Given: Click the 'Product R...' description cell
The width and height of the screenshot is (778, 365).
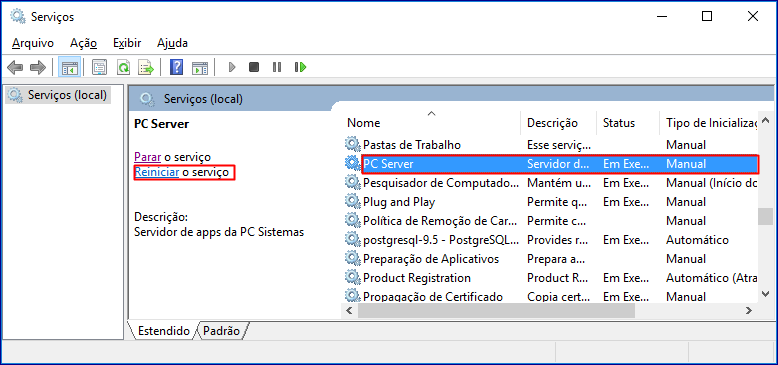Looking at the screenshot, I should point(558,278).
